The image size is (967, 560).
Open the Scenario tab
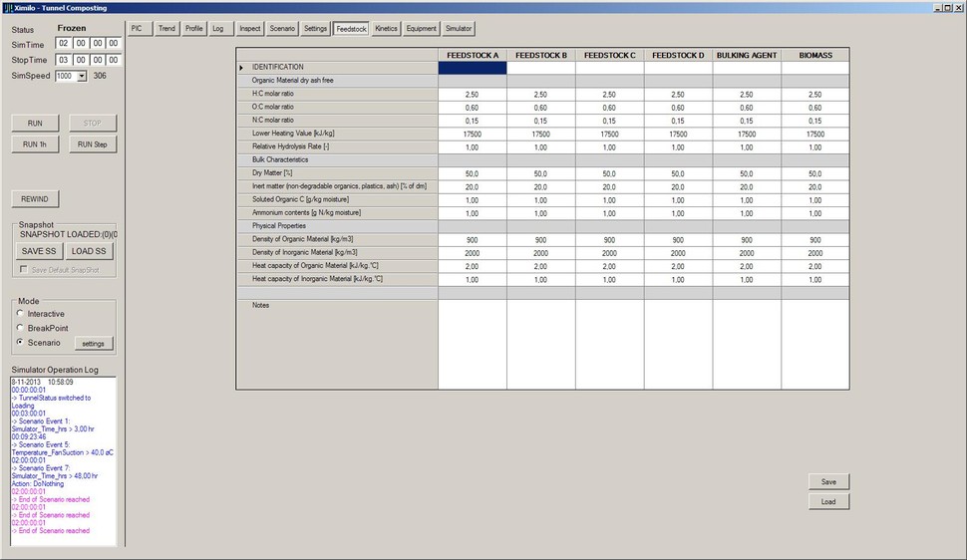pyautogui.click(x=282, y=29)
